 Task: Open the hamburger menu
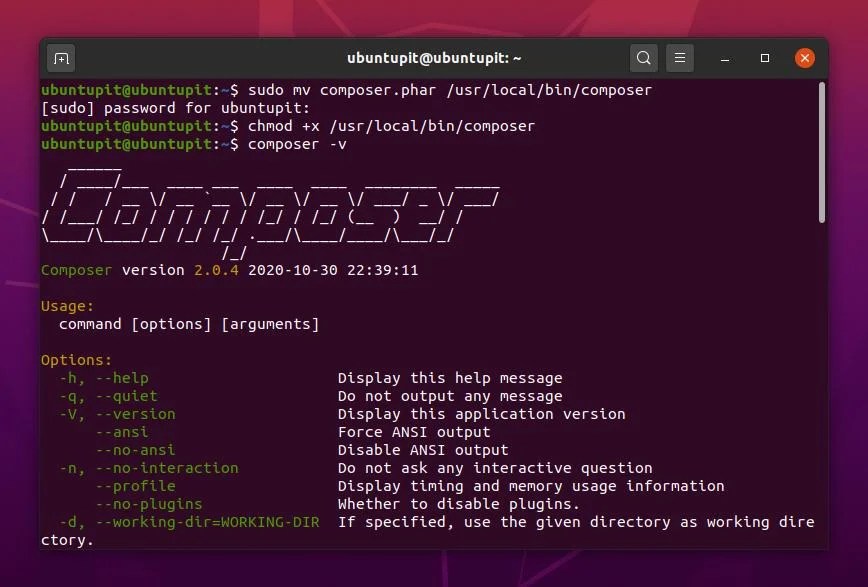click(x=680, y=58)
